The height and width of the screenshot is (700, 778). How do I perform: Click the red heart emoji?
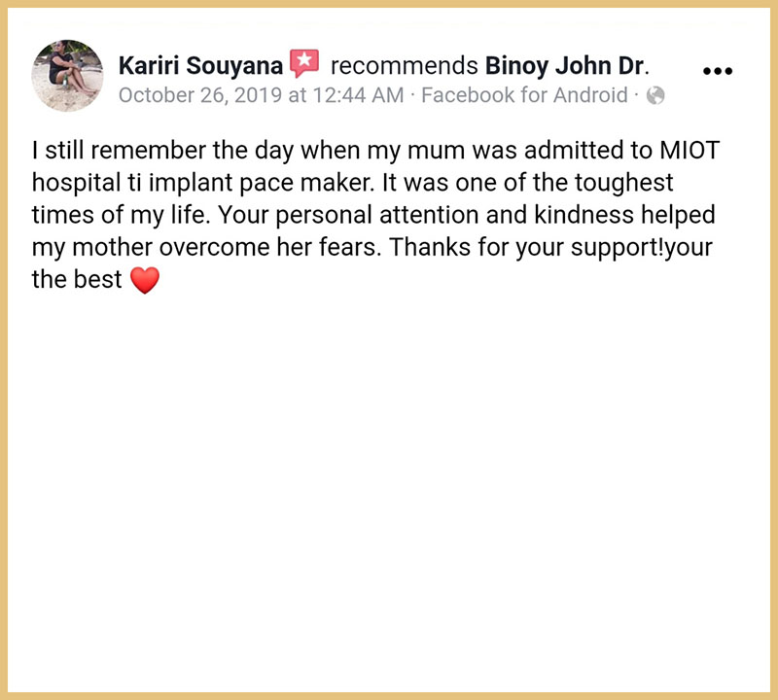pos(143,281)
